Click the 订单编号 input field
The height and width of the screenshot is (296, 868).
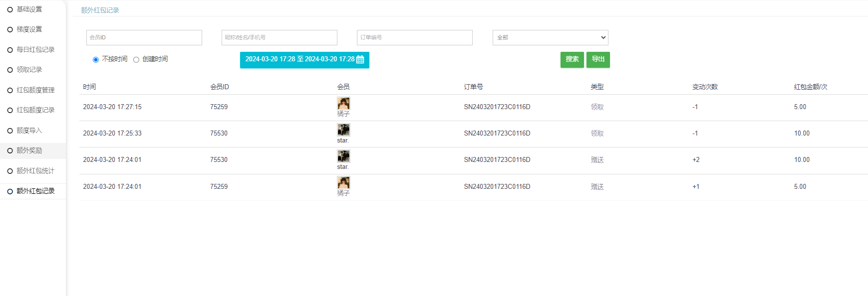pyautogui.click(x=415, y=38)
